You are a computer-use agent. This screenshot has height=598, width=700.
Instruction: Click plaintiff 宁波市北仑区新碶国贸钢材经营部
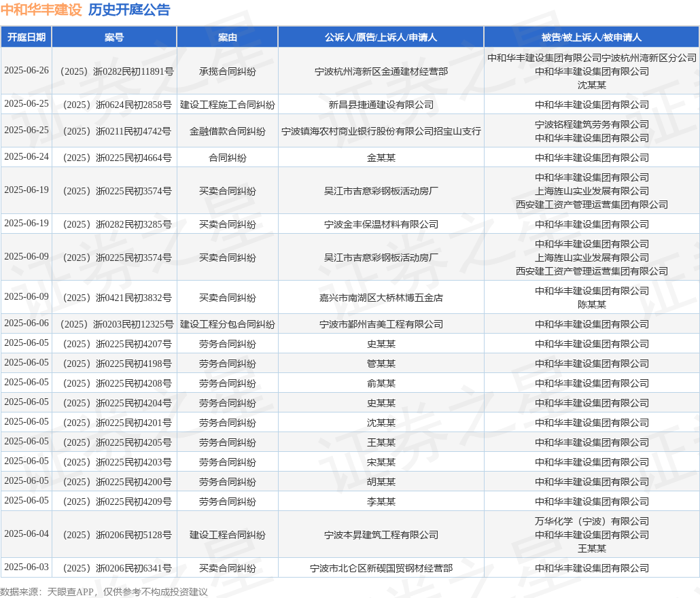pos(381,568)
